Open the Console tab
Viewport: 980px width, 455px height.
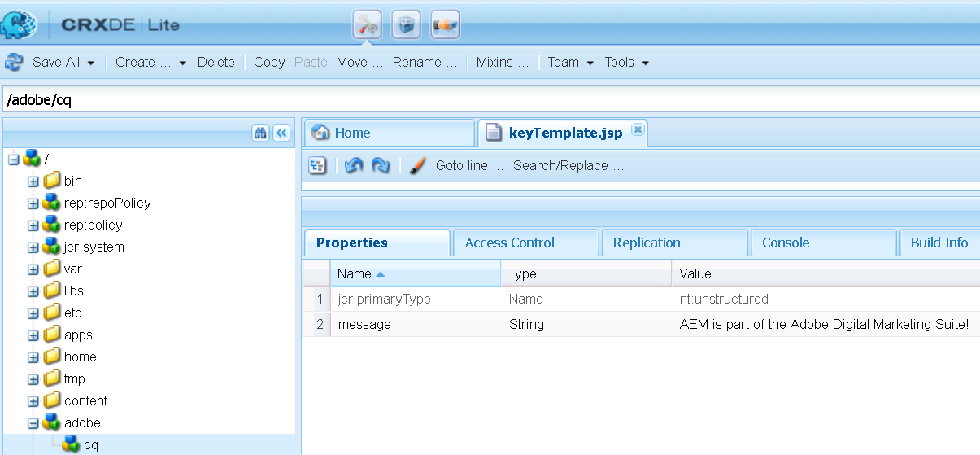(823, 243)
